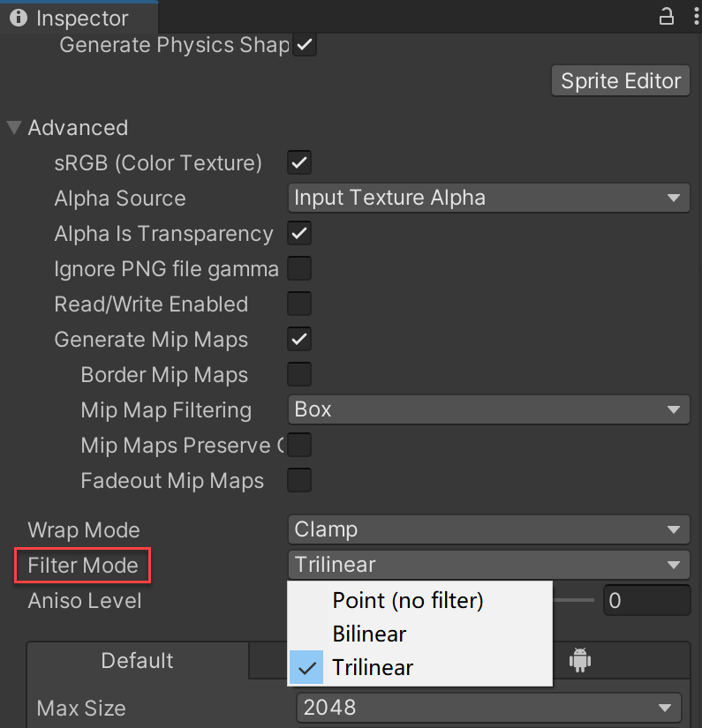The image size is (702, 728).
Task: Enable the Border Mip Maps checkbox
Action: pyautogui.click(x=299, y=375)
